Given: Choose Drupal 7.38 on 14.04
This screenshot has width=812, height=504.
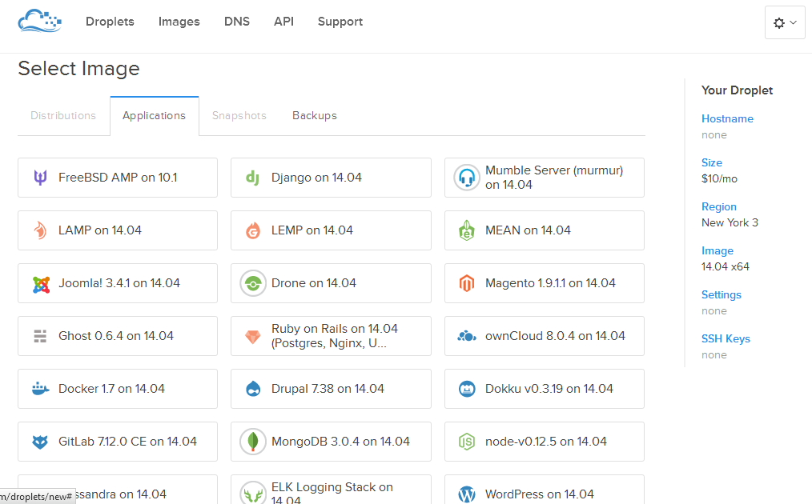Looking at the screenshot, I should click(331, 389).
